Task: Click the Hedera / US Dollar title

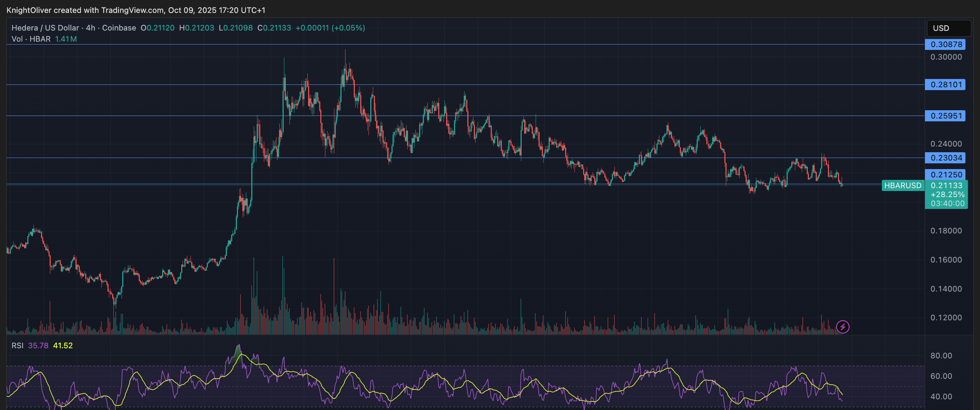Action: click(x=45, y=28)
